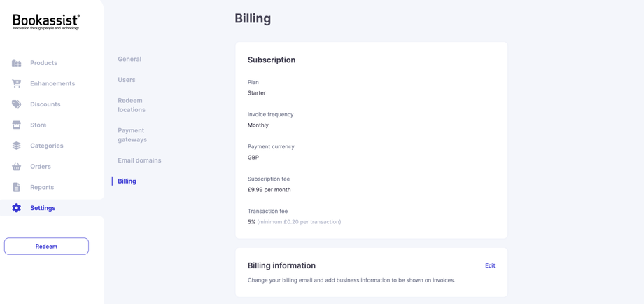Select the Billing settings tab
The height and width of the screenshot is (304, 644).
(x=127, y=181)
